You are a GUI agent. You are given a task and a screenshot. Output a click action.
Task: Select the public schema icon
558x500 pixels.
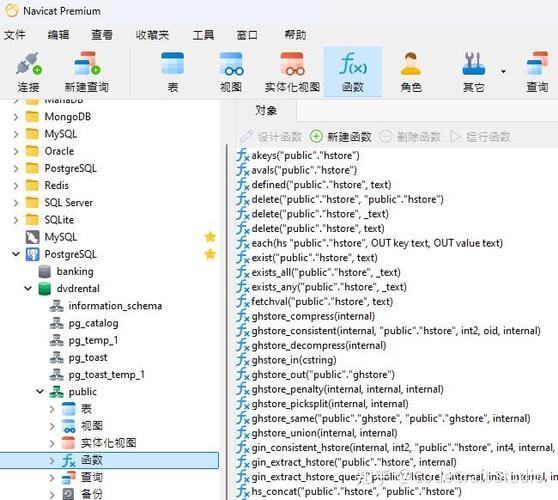[x=57, y=391]
